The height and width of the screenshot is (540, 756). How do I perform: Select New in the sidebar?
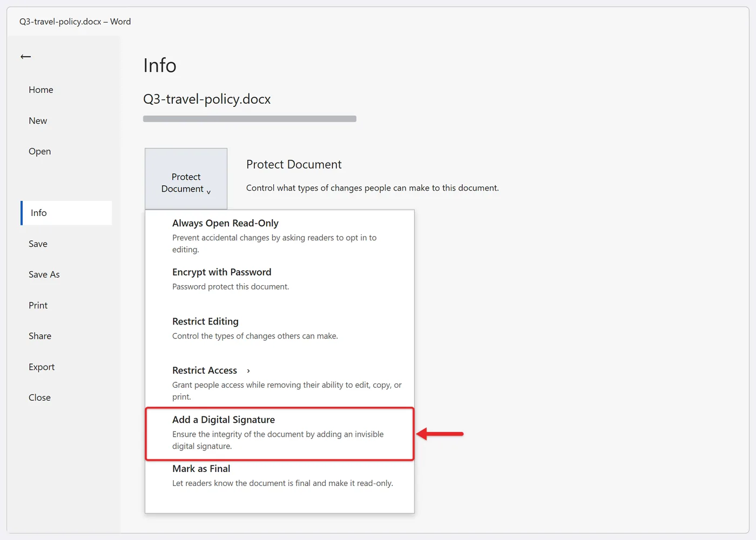click(x=38, y=120)
